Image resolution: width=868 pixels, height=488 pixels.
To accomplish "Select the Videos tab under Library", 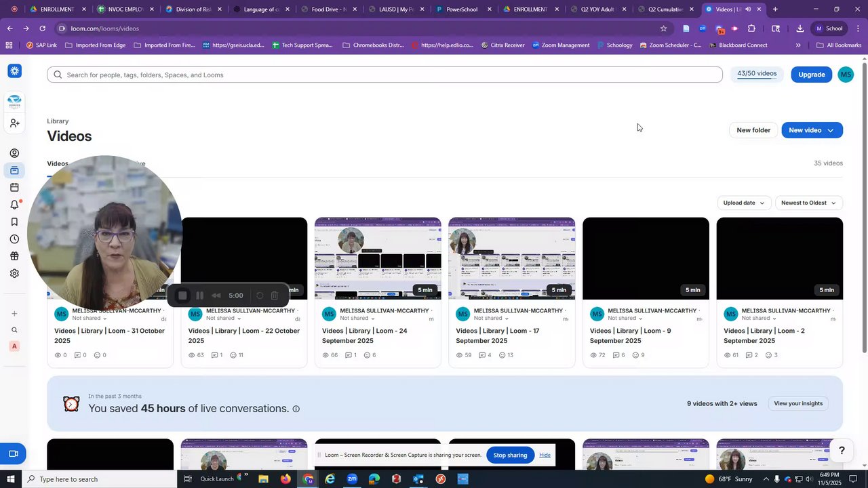I will [x=58, y=164].
